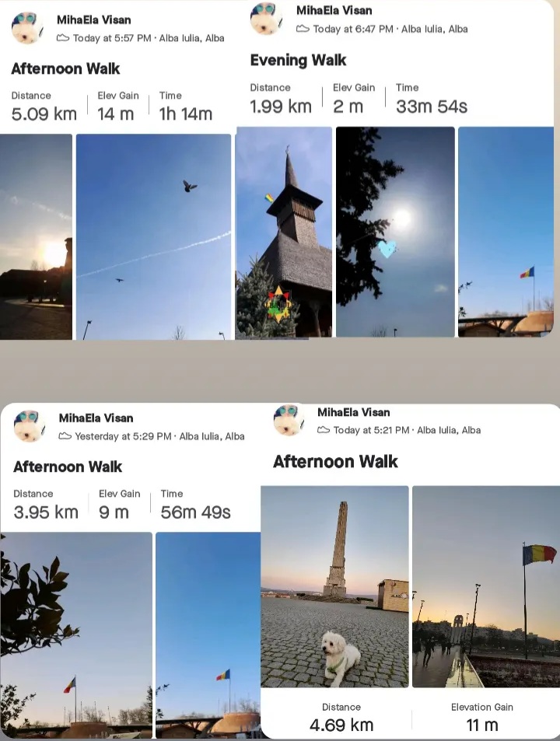
Task: Open Afternoon Walk title with 5.09 km
Action: pyautogui.click(x=65, y=68)
